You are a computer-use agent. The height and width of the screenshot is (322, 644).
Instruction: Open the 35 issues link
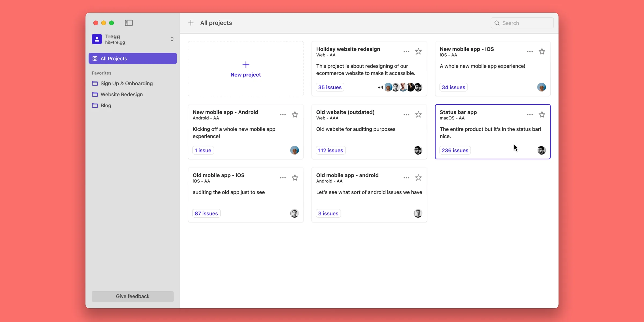coord(330,87)
